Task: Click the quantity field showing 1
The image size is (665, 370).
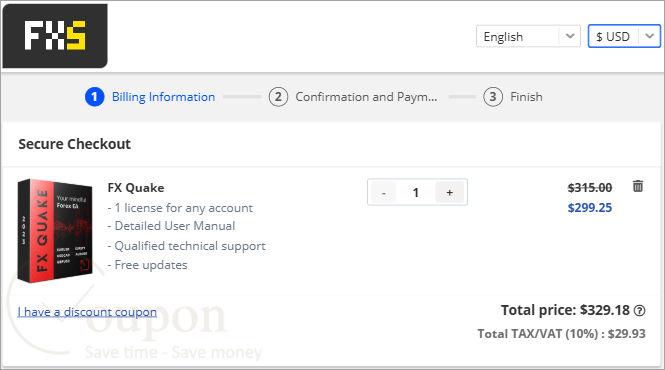Action: 416,193
